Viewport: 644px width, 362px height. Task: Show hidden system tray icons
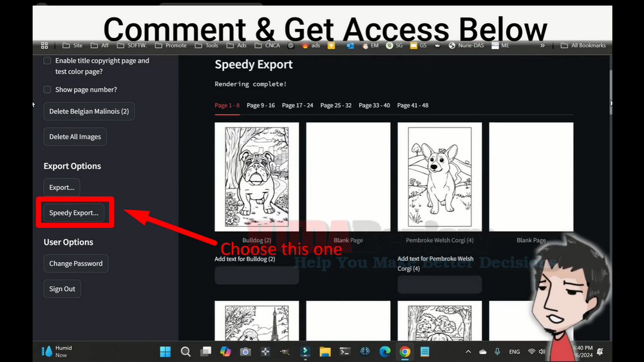(468, 352)
